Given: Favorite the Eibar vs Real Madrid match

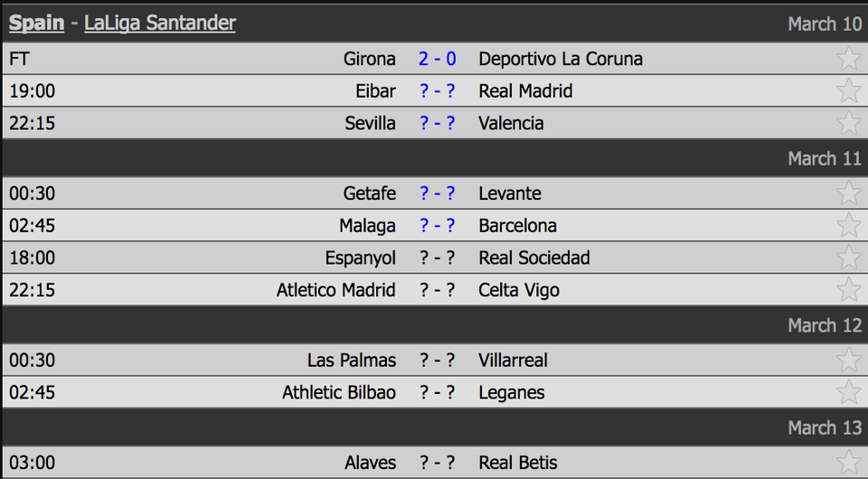Looking at the screenshot, I should pyautogui.click(x=848, y=90).
